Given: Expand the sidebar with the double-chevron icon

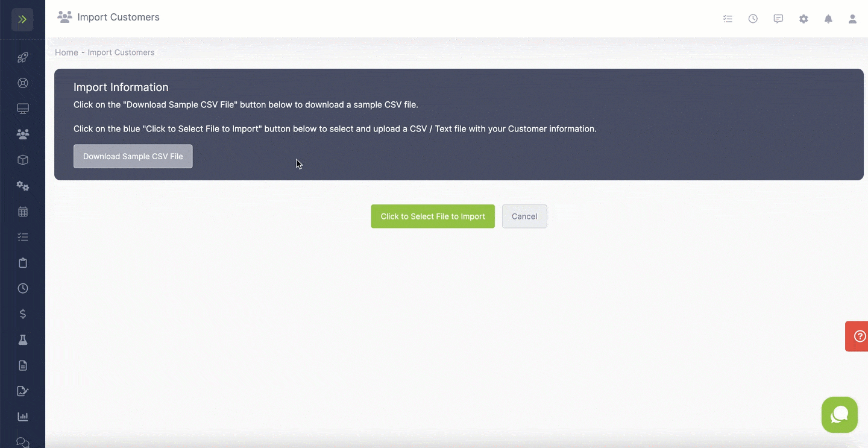Looking at the screenshot, I should (22, 19).
